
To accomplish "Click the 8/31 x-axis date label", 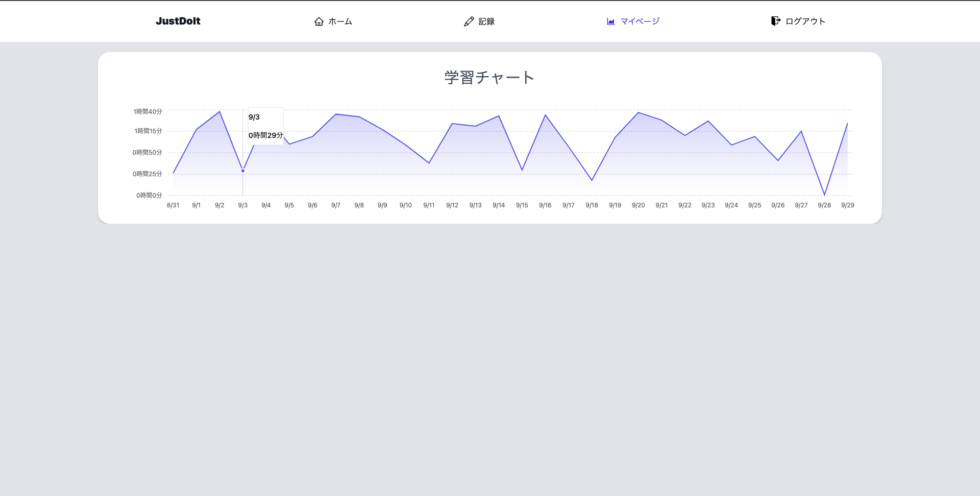I will point(173,205).
